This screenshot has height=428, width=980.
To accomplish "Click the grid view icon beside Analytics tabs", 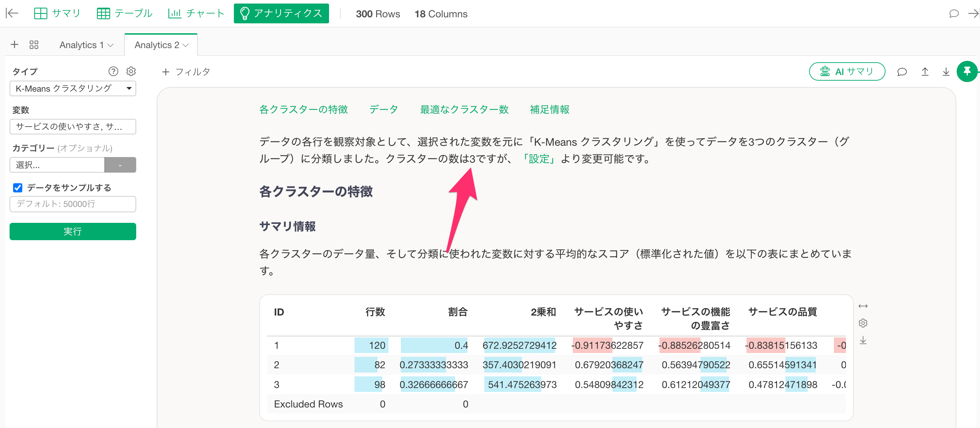I will pos(34,45).
